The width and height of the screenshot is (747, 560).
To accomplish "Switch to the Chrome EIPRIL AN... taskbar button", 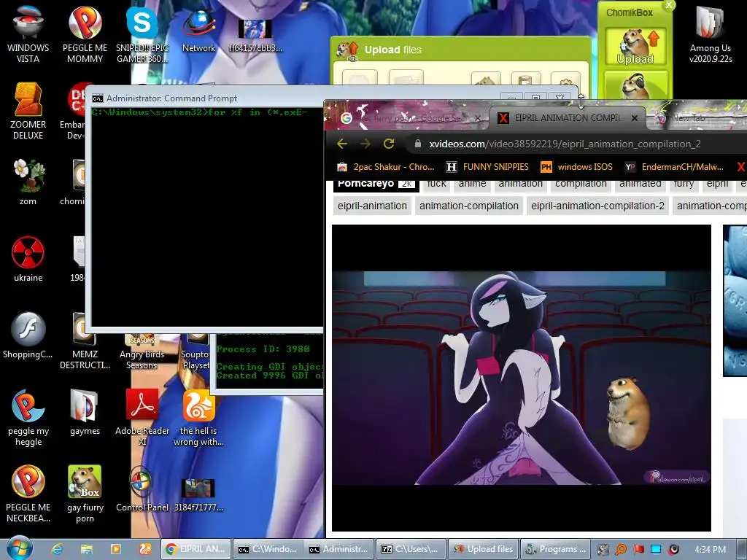I will 196,549.
